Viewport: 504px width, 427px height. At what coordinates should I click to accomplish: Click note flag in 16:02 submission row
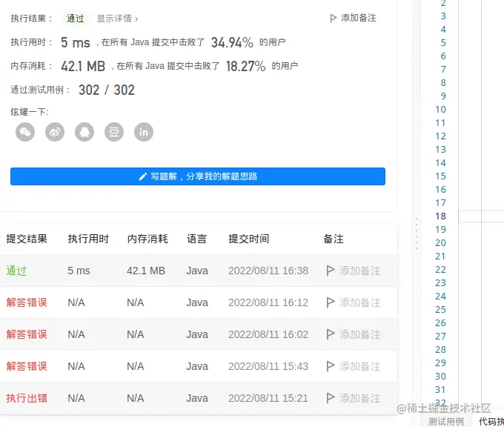click(330, 334)
